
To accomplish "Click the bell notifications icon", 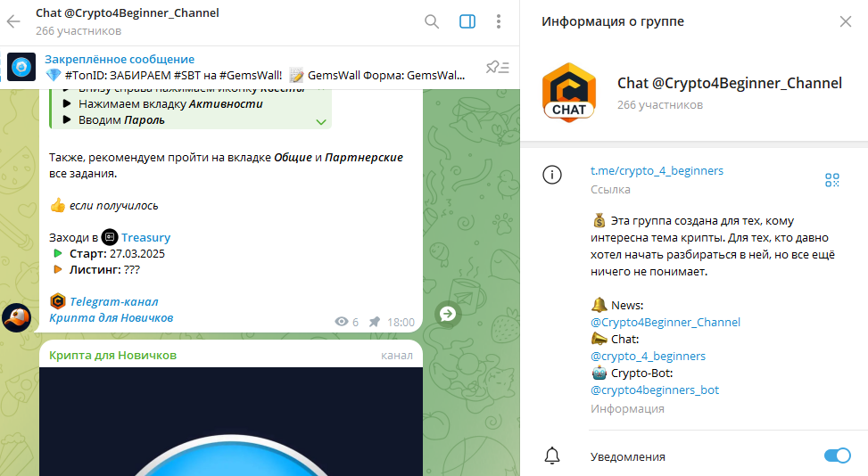I will [x=552, y=455].
